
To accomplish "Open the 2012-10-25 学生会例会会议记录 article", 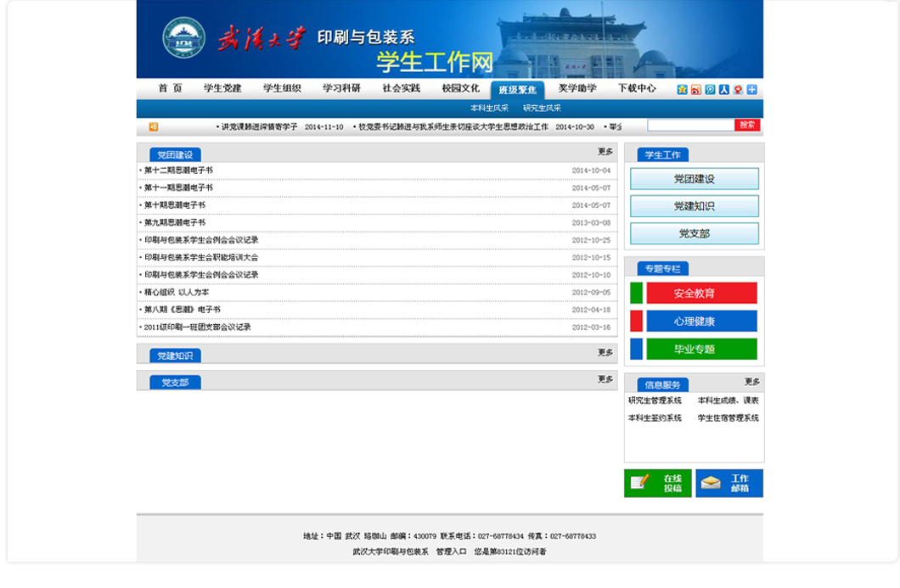I will (201, 240).
